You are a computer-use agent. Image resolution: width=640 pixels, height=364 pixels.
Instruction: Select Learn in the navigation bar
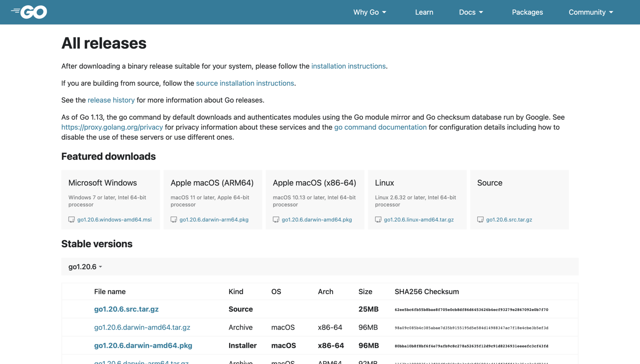click(x=424, y=12)
